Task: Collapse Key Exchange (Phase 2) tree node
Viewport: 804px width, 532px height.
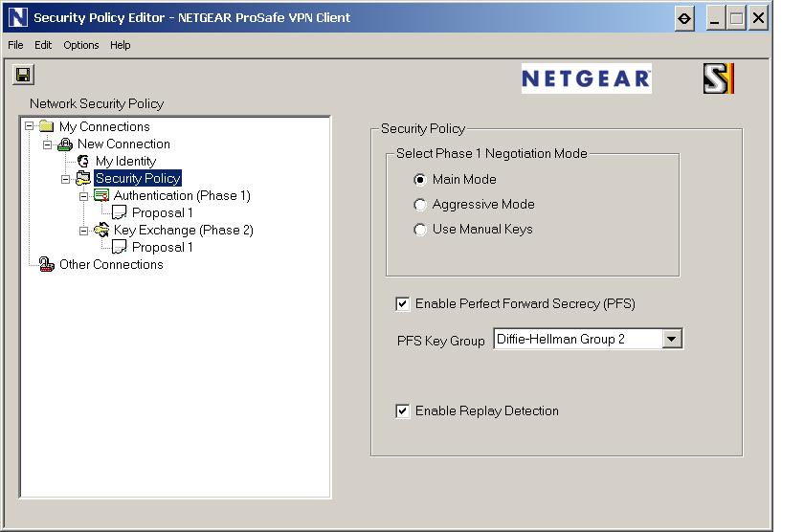Action: pos(83,232)
